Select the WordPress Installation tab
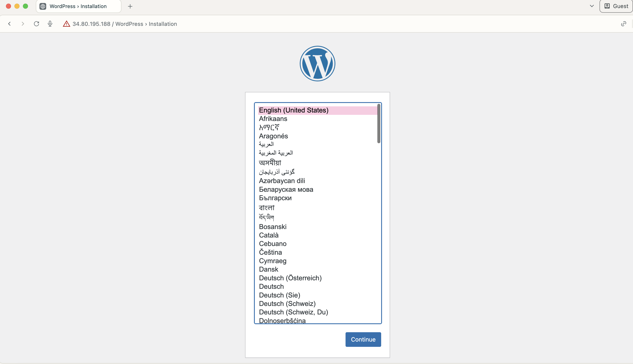This screenshot has width=633, height=364. [x=78, y=6]
